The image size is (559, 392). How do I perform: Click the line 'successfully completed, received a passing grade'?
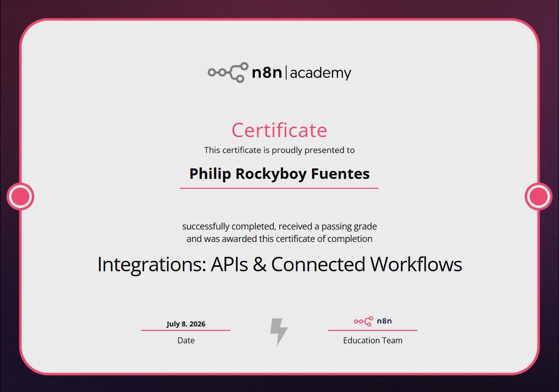(279, 226)
